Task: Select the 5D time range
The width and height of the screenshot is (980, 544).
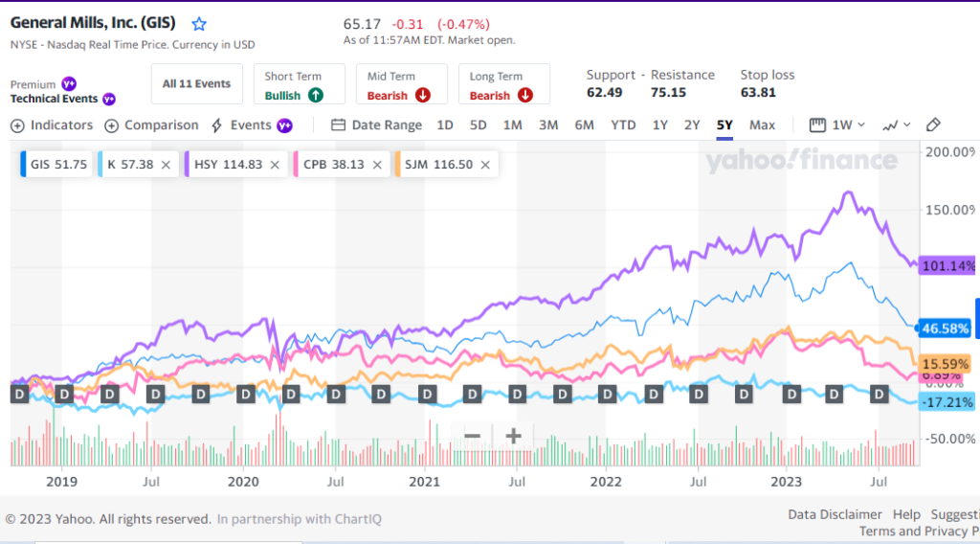Action: (479, 125)
